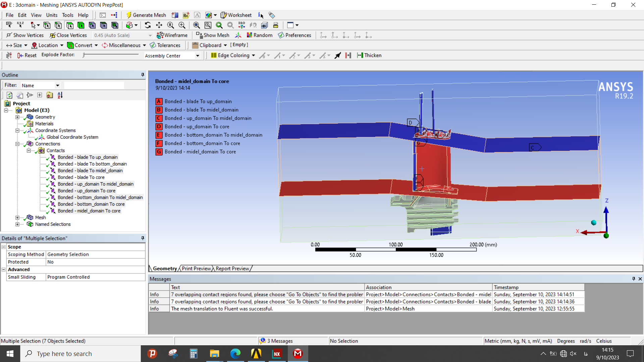Viewport: 644px width, 362px height.
Task: Open the Size dropdown
Action: (x=16, y=45)
